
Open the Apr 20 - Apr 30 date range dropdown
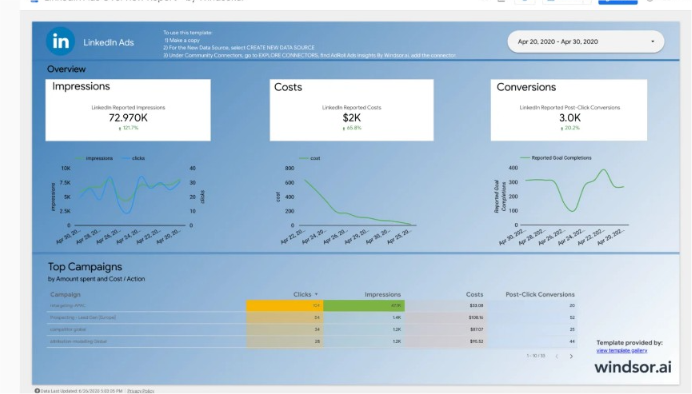(586, 41)
